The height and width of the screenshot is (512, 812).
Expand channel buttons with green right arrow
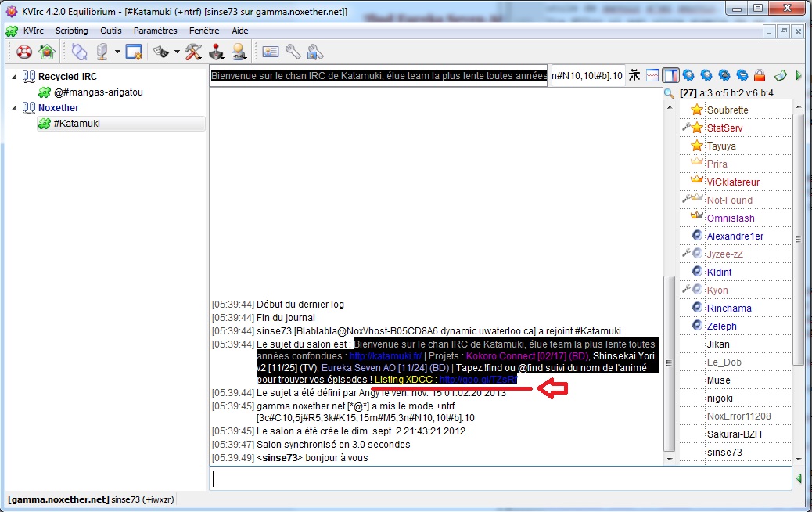(x=799, y=76)
